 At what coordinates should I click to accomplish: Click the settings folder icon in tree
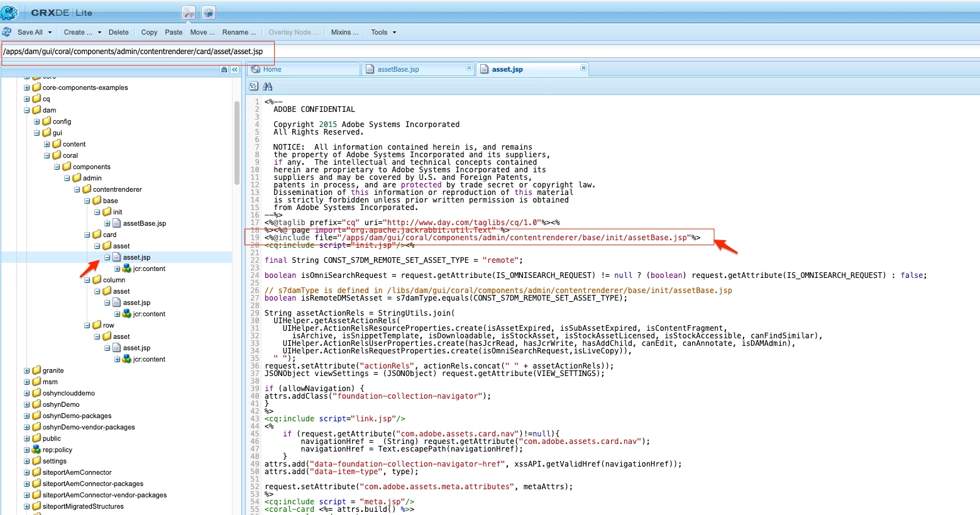tap(36, 461)
